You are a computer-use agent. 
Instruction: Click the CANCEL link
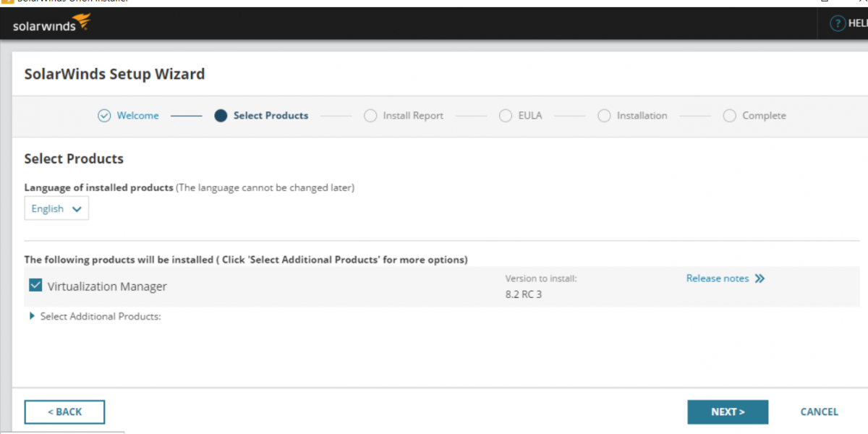tap(819, 412)
